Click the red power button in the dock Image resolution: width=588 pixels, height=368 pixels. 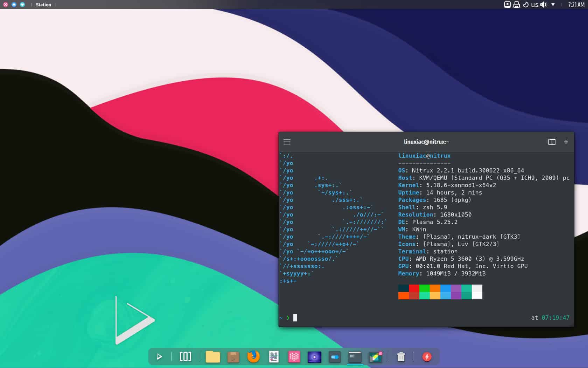427,357
